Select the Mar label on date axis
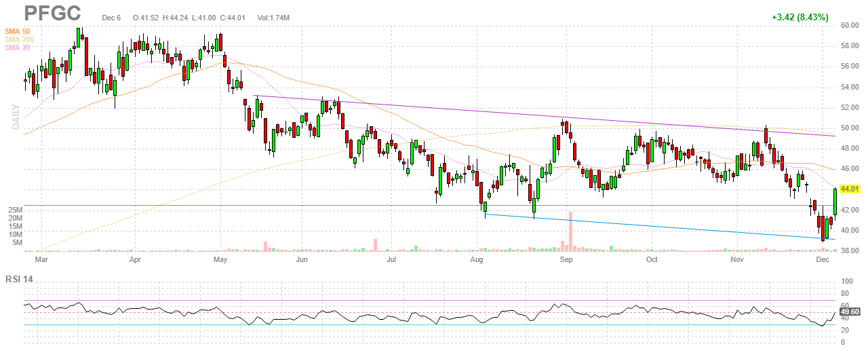 point(41,259)
